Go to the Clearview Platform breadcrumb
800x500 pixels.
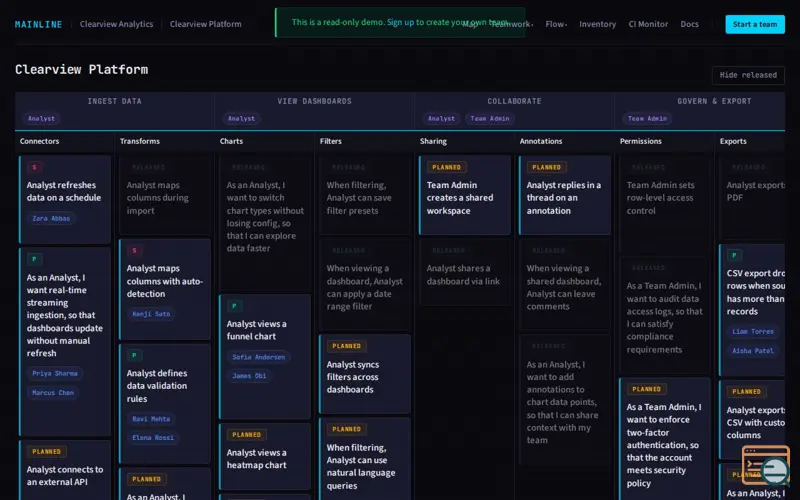coord(206,24)
